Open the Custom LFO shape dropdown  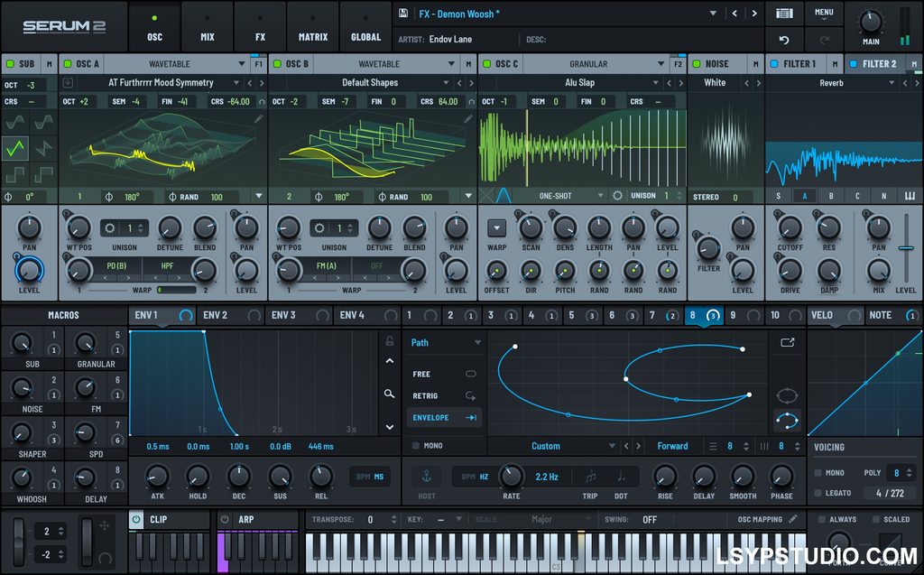[x=613, y=446]
